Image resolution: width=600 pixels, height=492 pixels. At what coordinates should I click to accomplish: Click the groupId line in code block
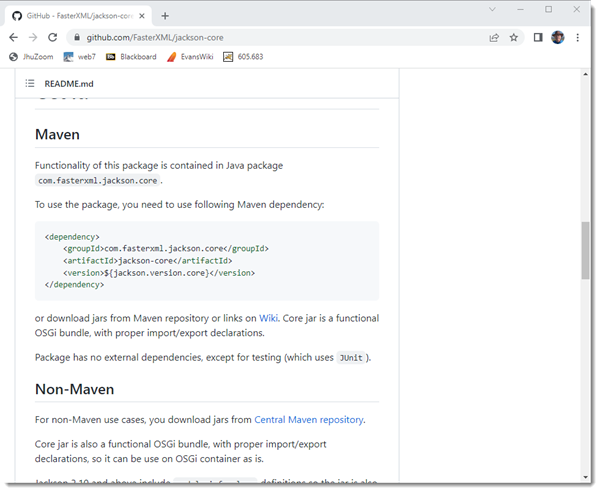[x=166, y=249]
